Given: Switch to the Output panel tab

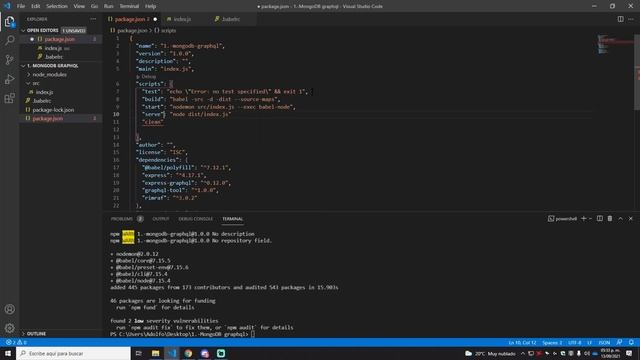Looking at the screenshot, I should tap(160, 219).
